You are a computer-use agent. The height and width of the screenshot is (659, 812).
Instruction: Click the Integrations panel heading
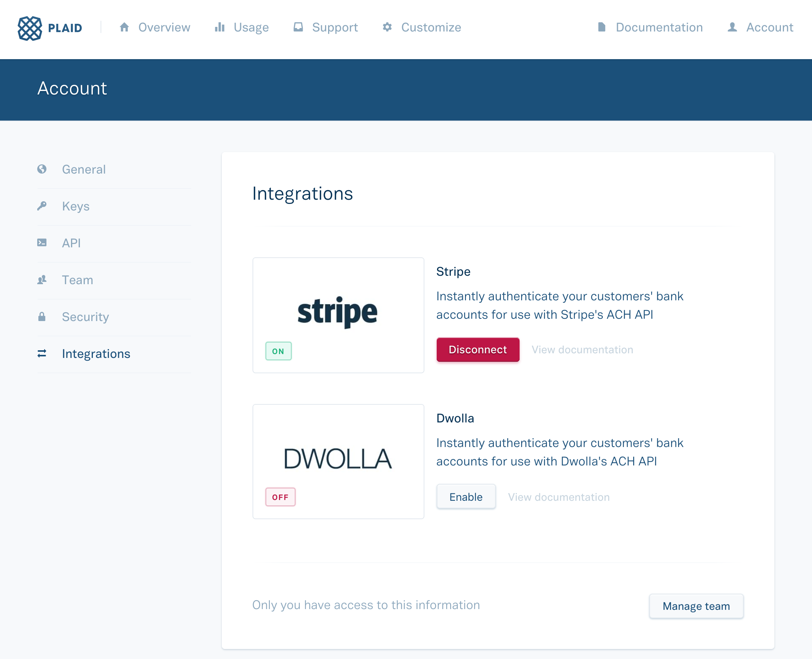click(302, 194)
